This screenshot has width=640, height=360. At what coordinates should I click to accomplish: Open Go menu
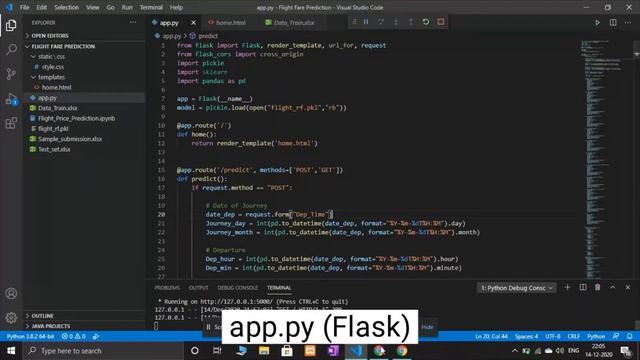click(x=111, y=7)
